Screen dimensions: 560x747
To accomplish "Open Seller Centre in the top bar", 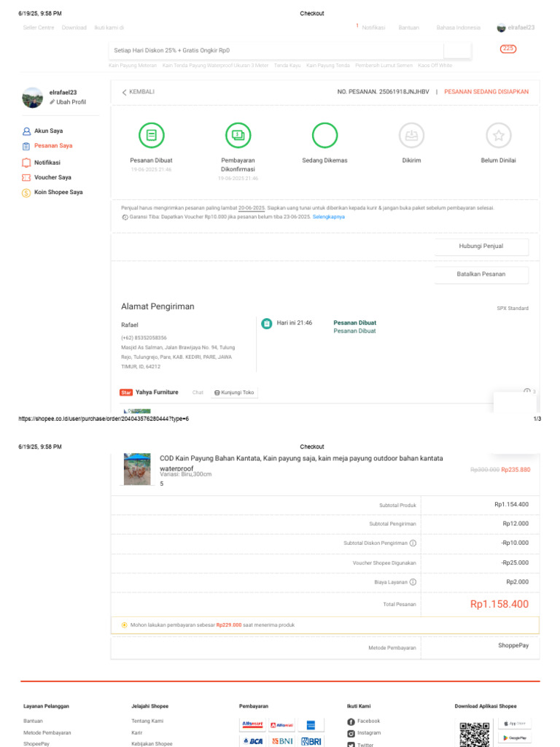I will pyautogui.click(x=39, y=28).
